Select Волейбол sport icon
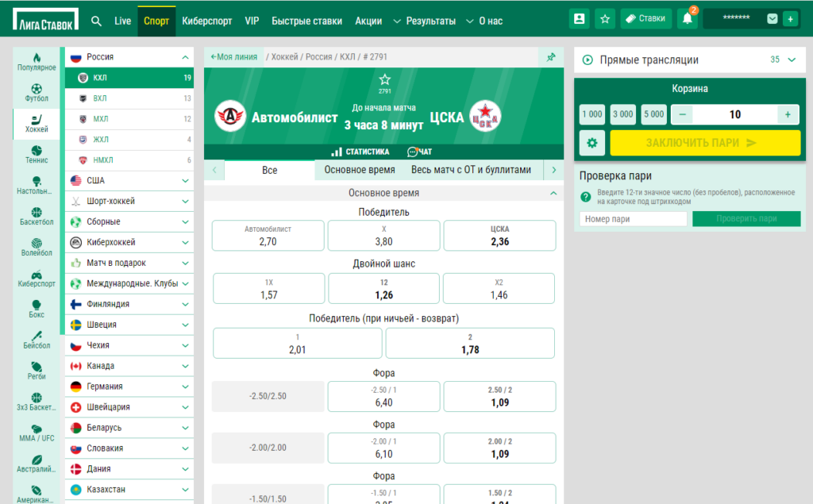 point(37,248)
